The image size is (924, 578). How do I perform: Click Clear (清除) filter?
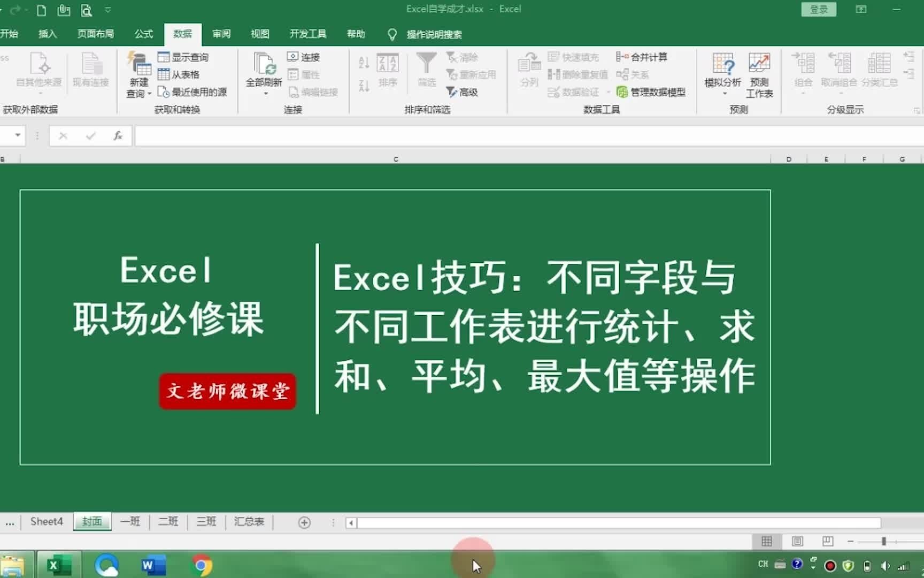click(x=462, y=57)
